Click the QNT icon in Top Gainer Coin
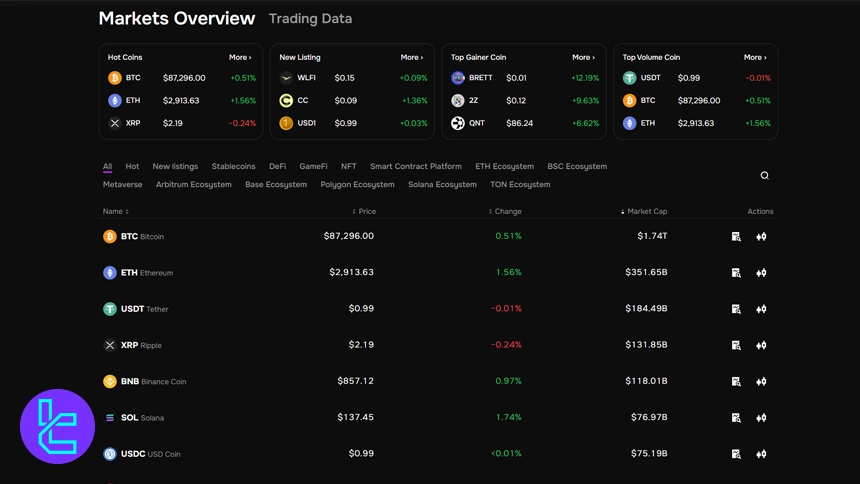Screen dimensions: 860x484 (x=458, y=123)
